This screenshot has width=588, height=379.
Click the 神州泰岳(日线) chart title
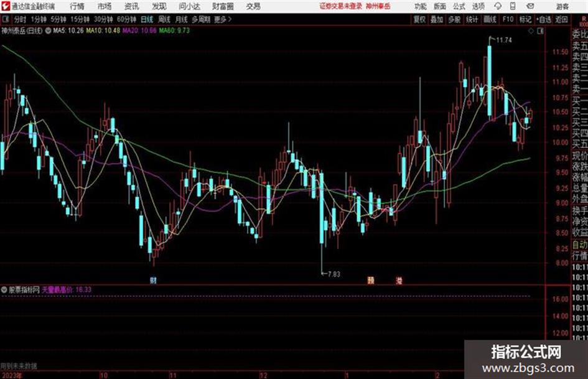click(22, 30)
